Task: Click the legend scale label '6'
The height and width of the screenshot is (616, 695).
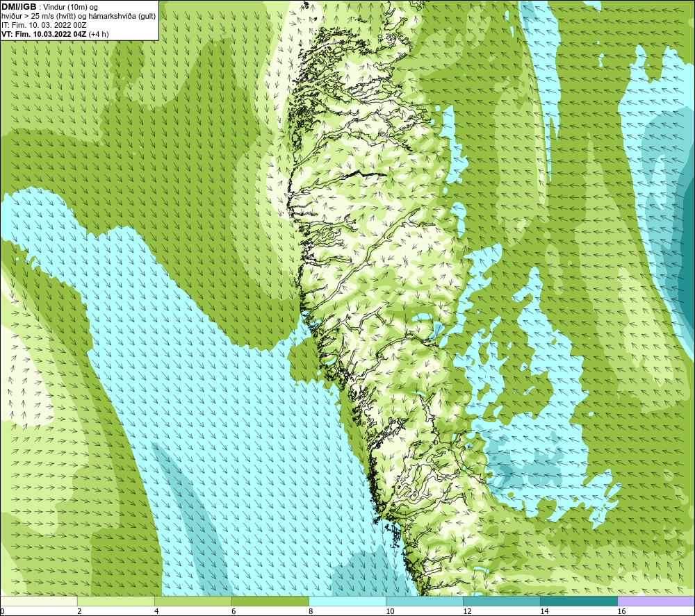Action: coord(234,611)
